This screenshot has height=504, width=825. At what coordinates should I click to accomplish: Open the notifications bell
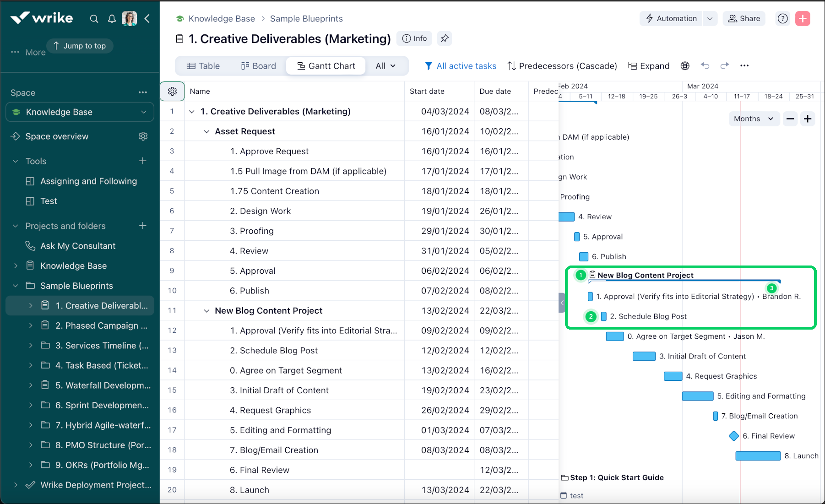coord(112,19)
